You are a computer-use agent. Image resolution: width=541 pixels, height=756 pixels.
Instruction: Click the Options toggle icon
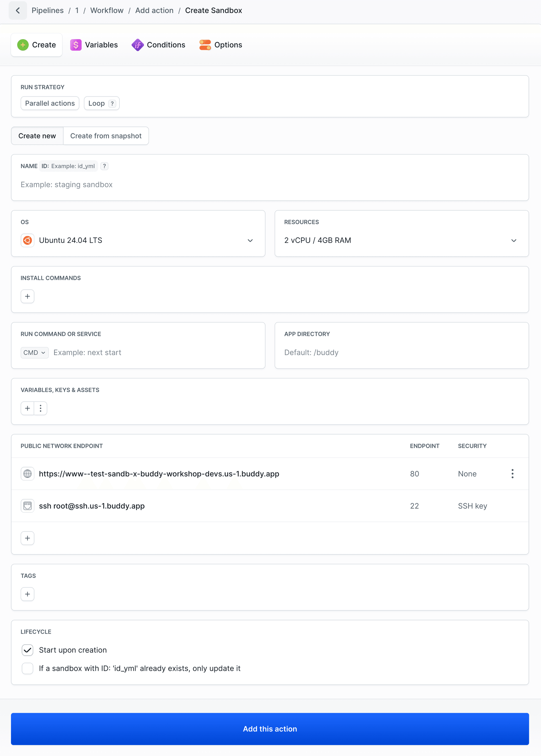click(x=205, y=45)
